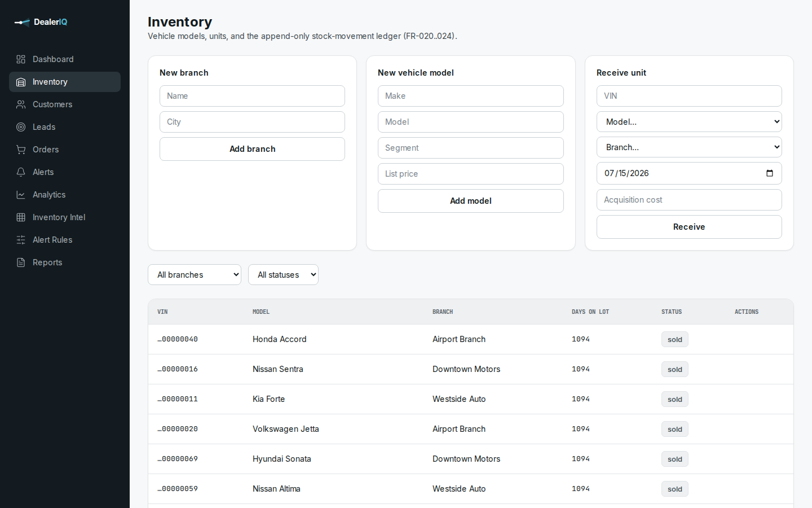Click the Analytics chart icon
The image size is (812, 508).
click(21, 195)
